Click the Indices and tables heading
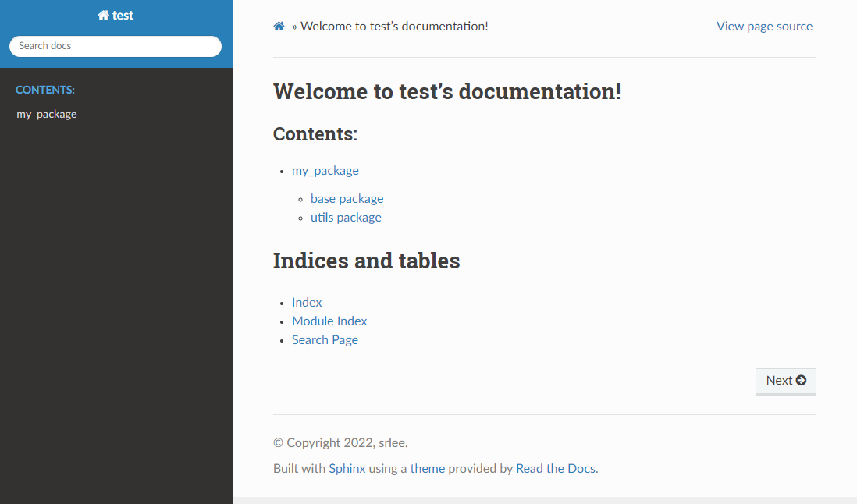Viewport: 857px width, 504px height. coord(366,261)
